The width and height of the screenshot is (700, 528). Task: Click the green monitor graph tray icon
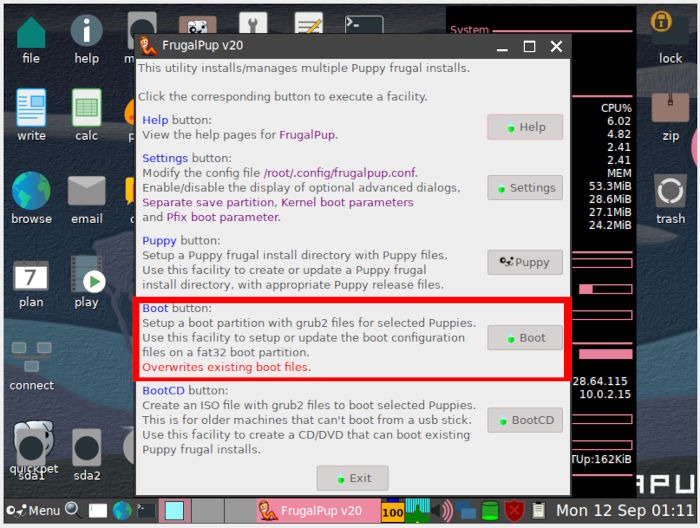tap(417, 510)
